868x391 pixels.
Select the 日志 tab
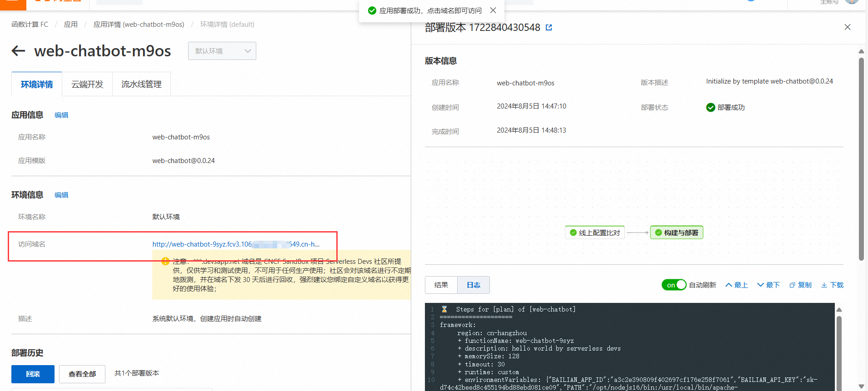pyautogui.click(x=474, y=285)
